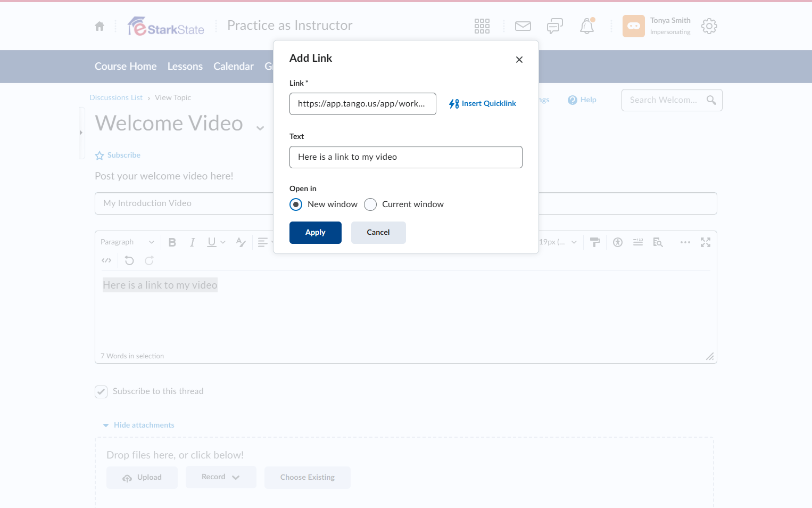Open the accessibility checker in the editor toolbar

pyautogui.click(x=618, y=242)
